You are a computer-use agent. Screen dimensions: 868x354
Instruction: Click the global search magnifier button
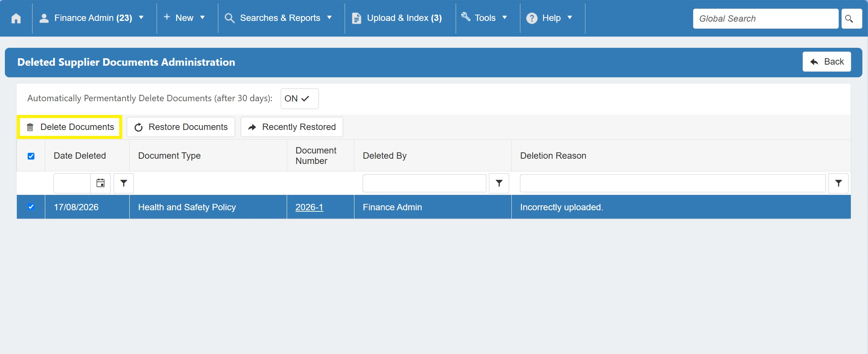852,19
